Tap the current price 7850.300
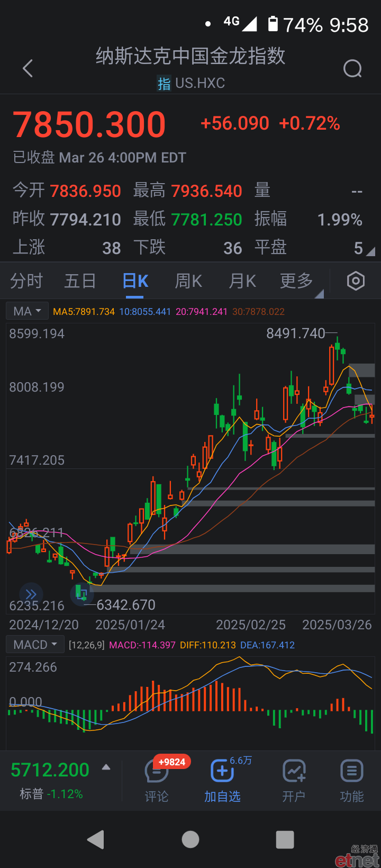Image resolution: width=381 pixels, height=868 pixels. point(89,125)
